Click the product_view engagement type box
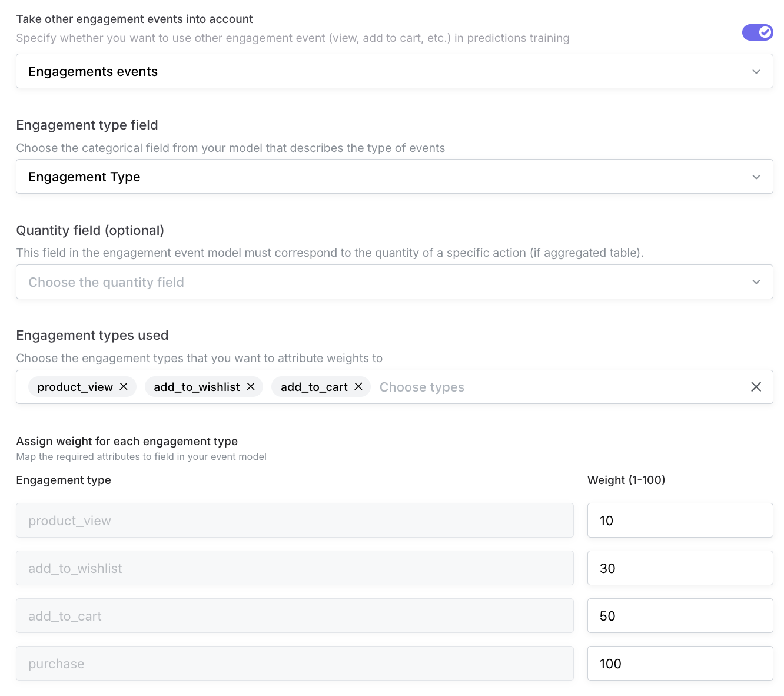 (x=294, y=521)
